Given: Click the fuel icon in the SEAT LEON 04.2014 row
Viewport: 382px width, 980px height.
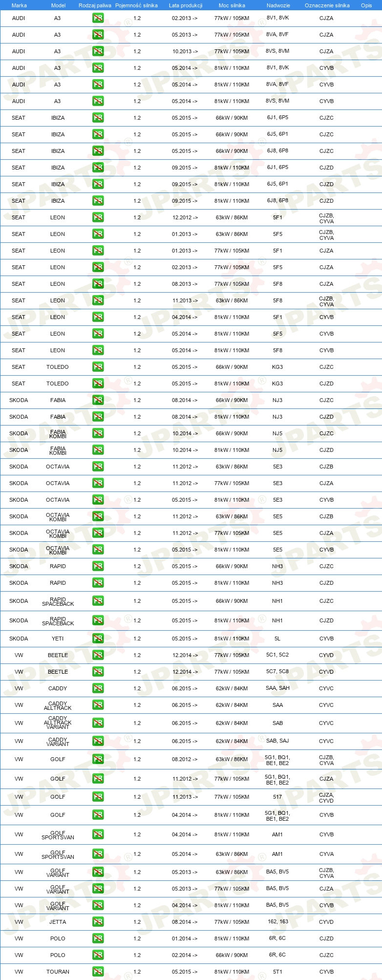Looking at the screenshot, I should coord(98,317).
